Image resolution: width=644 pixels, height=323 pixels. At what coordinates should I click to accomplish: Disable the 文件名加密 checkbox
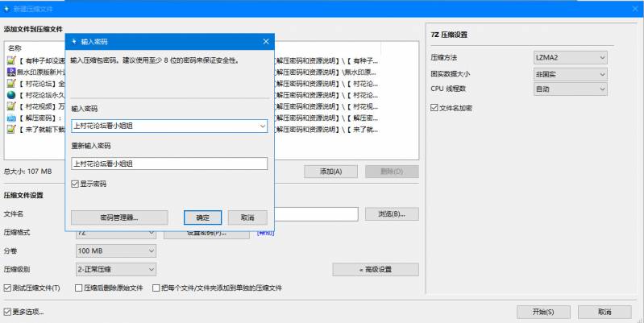coord(435,107)
